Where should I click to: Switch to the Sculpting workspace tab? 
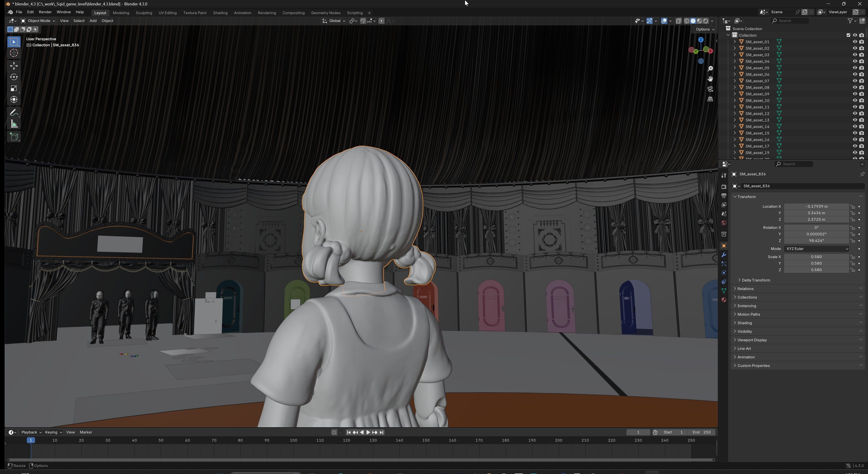pos(143,13)
